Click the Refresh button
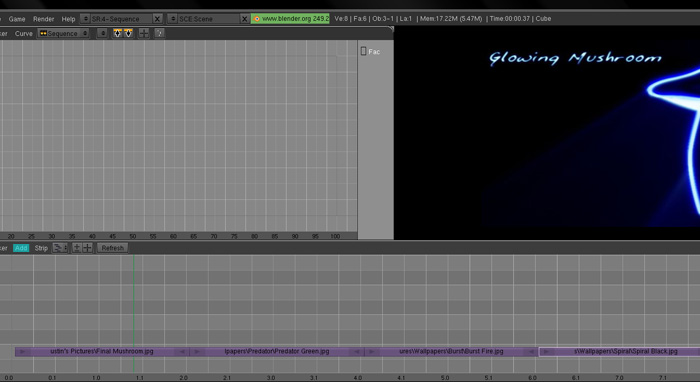The width and height of the screenshot is (700, 382). coord(112,248)
